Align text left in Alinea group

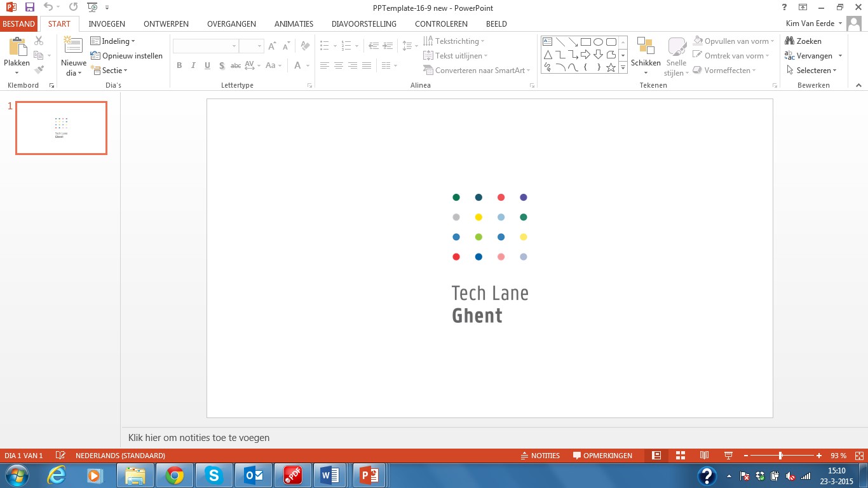click(325, 65)
